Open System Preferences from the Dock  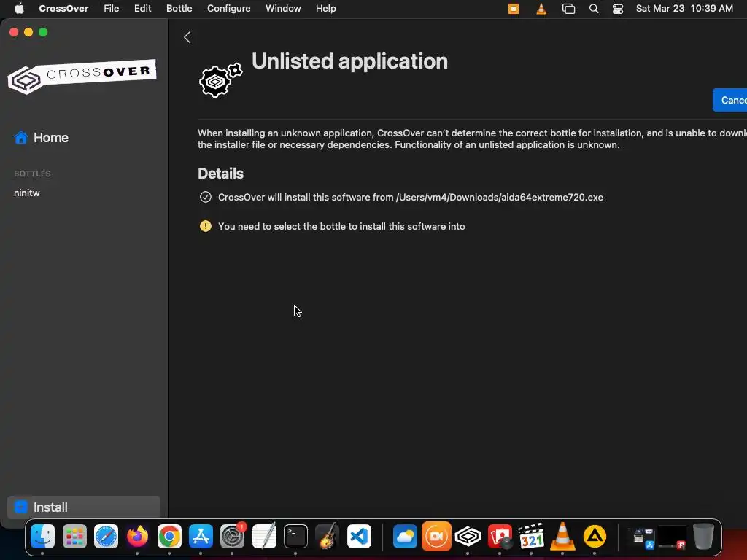233,537
